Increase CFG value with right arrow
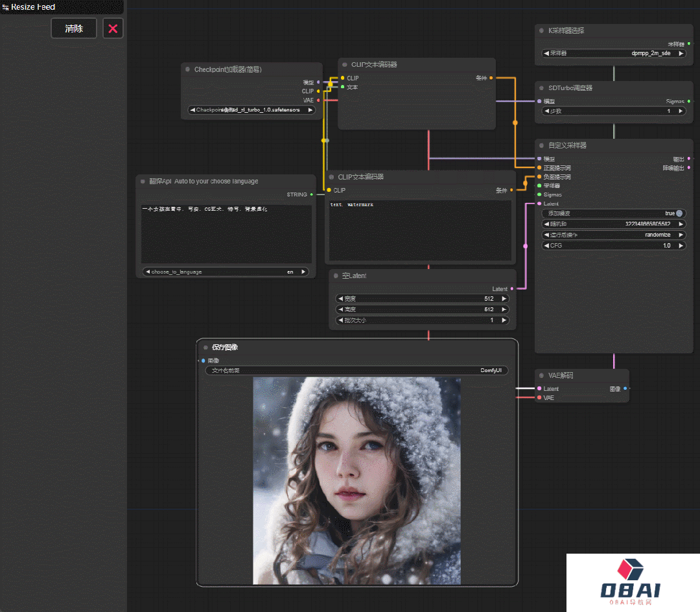The image size is (700, 612). coord(681,246)
